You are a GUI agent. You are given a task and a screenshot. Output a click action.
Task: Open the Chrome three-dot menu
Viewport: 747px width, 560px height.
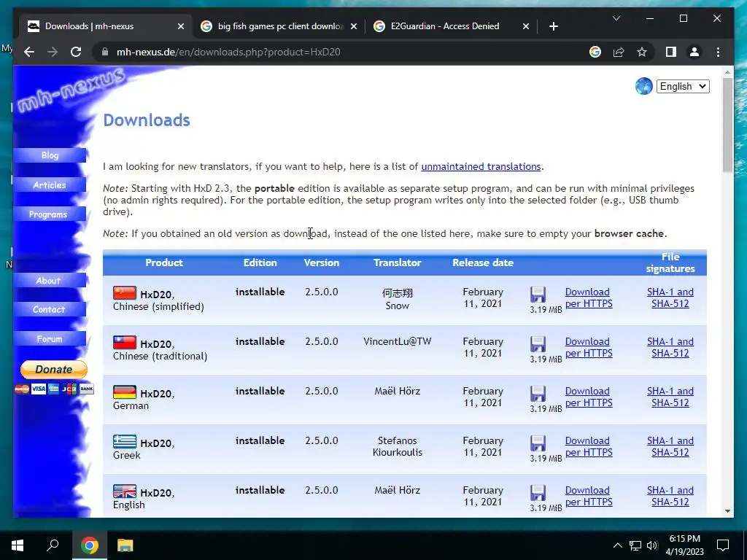(718, 52)
